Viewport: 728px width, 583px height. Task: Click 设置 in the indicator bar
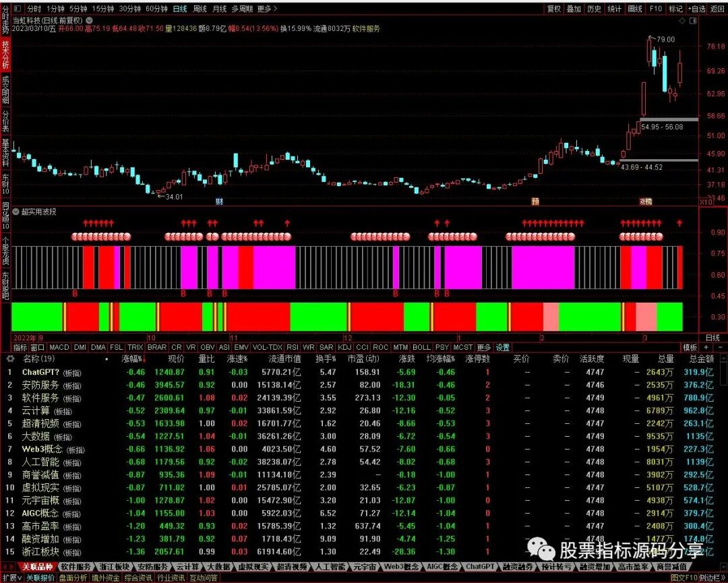[503, 347]
